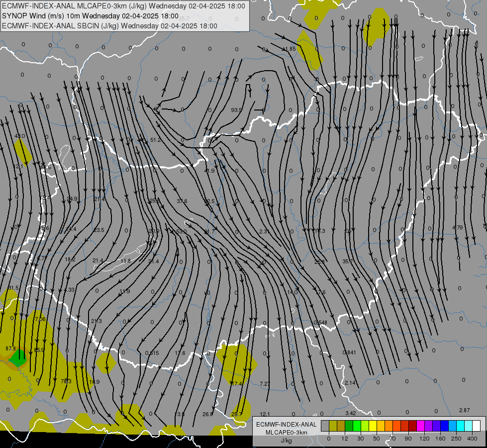Click the legend scale label 12
Screen dimensions: 487x448
(x=344, y=439)
